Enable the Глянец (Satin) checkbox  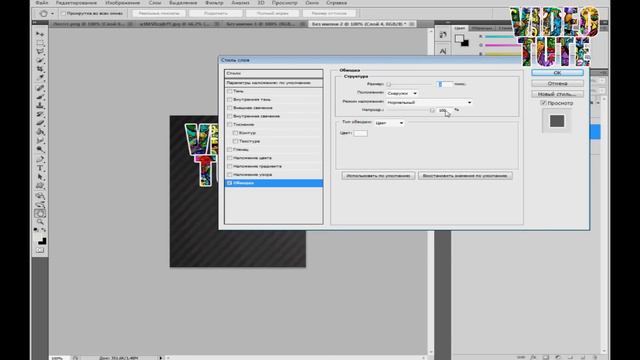click(229, 149)
